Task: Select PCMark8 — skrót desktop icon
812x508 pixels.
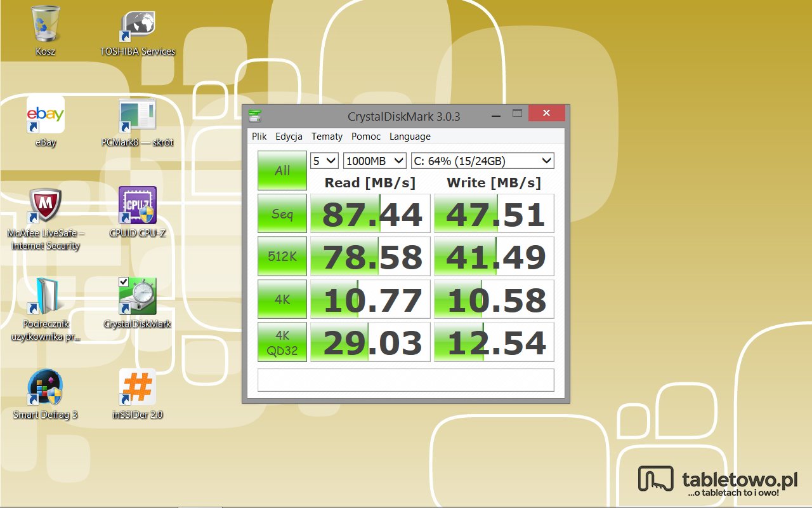Action: pyautogui.click(x=138, y=121)
